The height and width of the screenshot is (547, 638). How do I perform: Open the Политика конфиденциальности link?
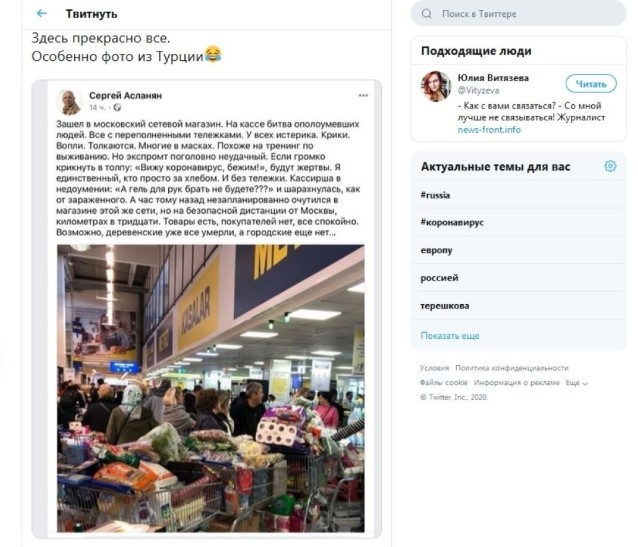point(511,368)
